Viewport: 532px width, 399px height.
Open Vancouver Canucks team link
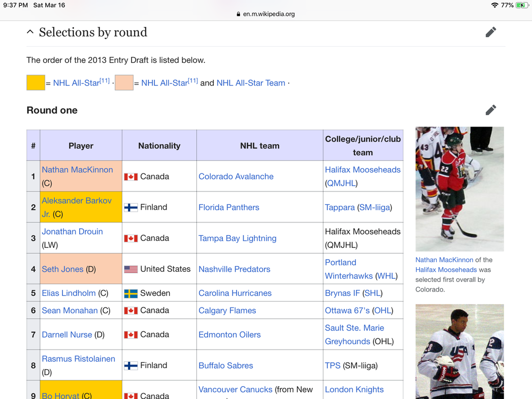(x=236, y=389)
